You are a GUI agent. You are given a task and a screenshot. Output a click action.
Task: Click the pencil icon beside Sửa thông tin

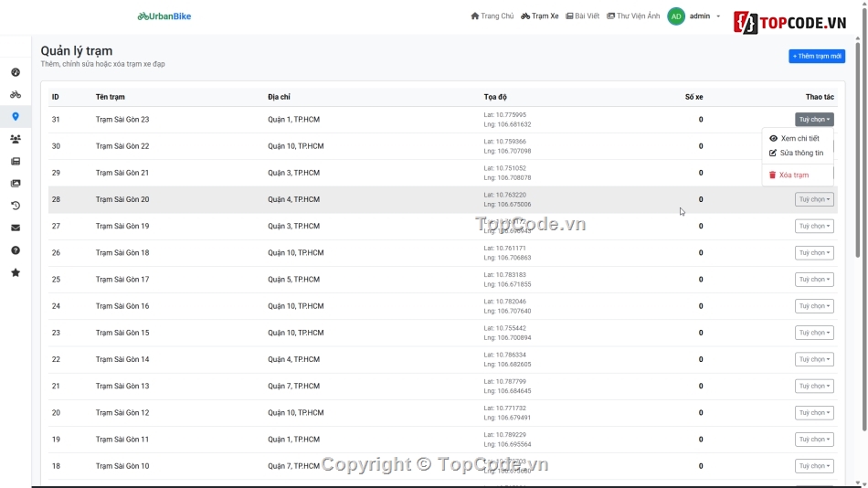[773, 153]
